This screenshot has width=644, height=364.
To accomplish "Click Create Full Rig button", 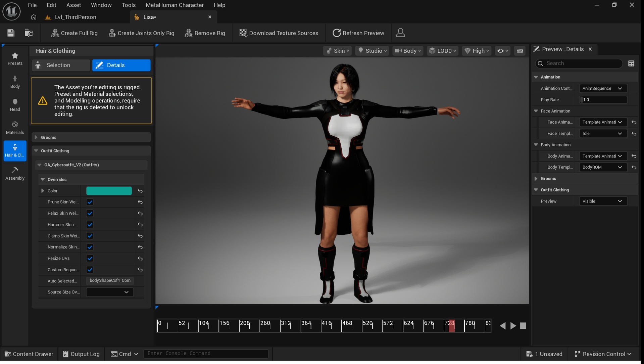I will point(74,33).
